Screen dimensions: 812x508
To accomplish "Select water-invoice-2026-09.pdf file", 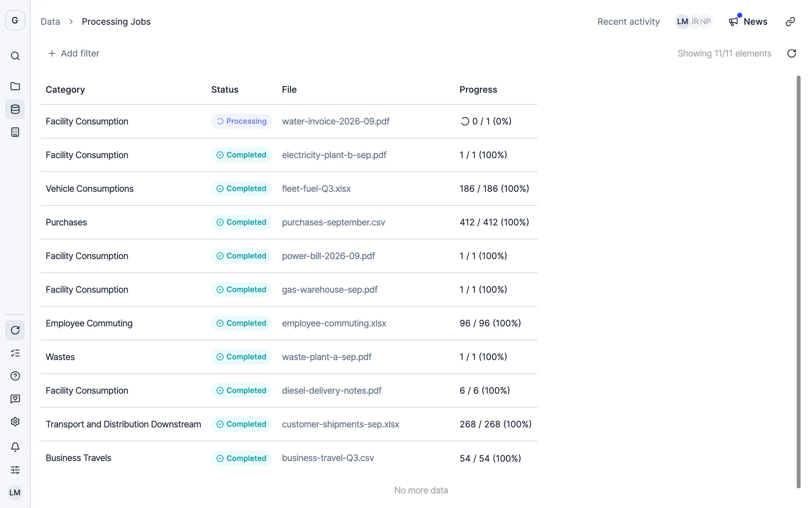I will [x=336, y=121].
